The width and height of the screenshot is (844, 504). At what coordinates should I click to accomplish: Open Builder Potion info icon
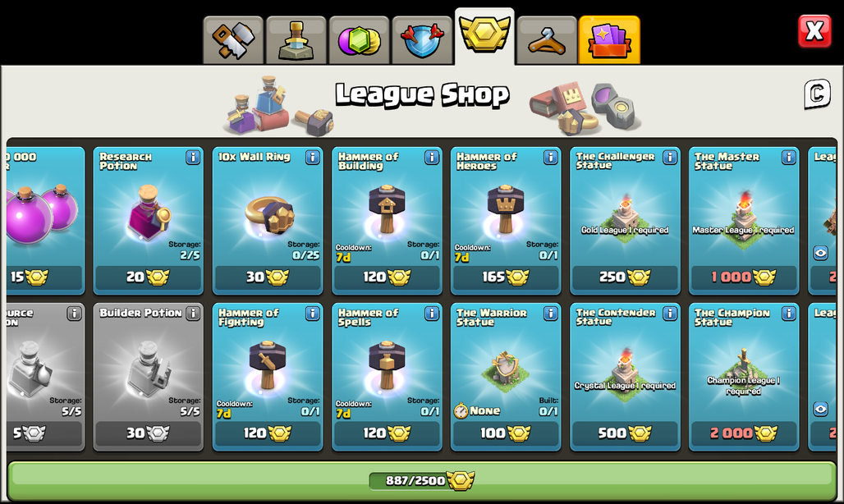tap(193, 313)
